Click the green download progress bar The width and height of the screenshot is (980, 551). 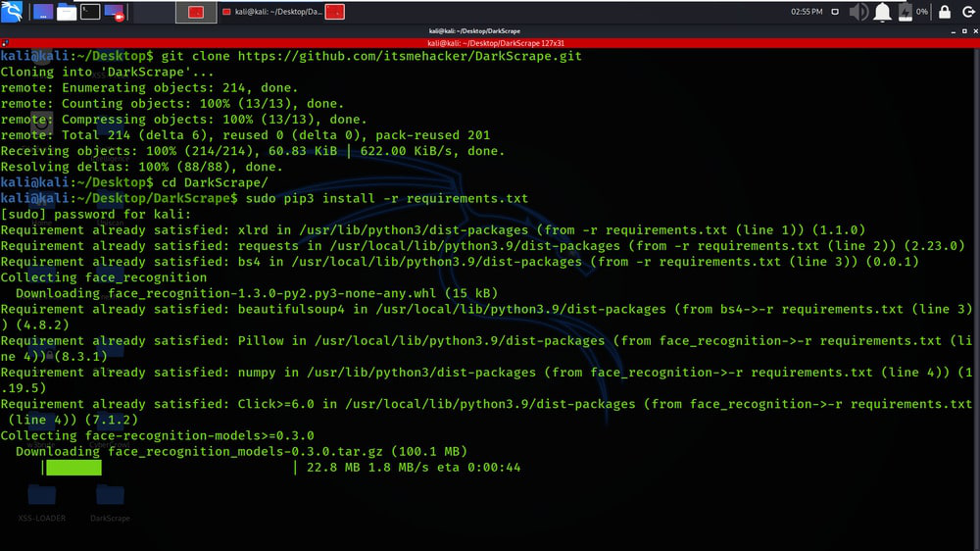73,468
